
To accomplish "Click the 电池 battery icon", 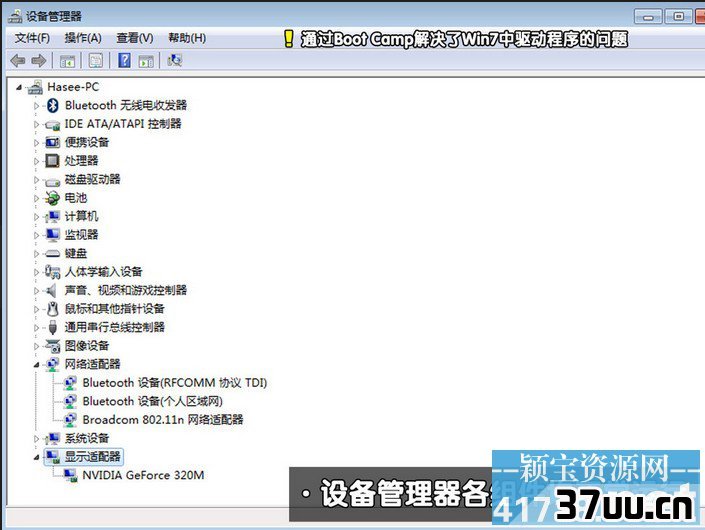I will (x=52, y=198).
